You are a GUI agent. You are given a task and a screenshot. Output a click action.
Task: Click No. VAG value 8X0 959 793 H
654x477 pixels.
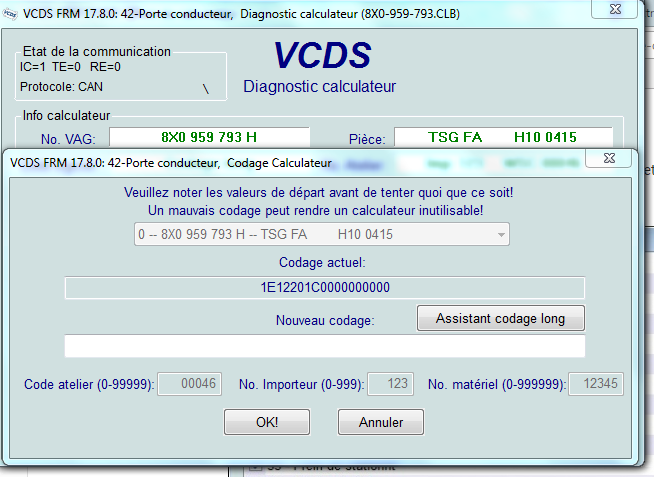click(x=209, y=137)
